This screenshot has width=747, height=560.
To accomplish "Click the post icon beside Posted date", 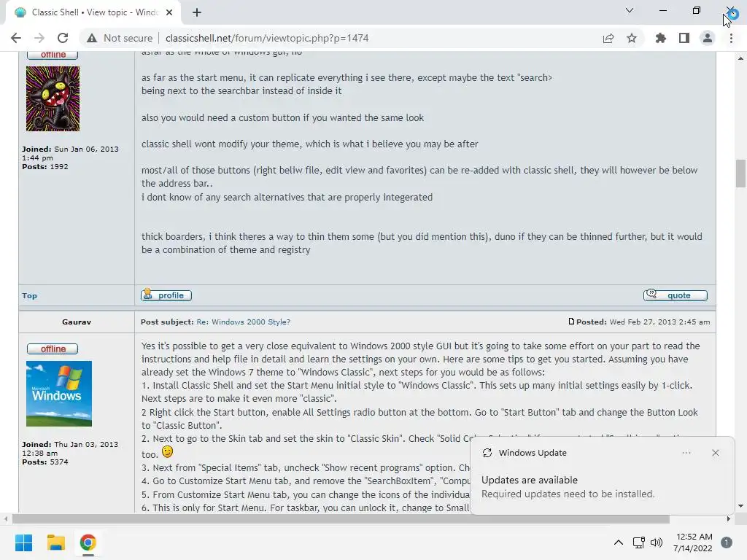I will tap(571, 322).
